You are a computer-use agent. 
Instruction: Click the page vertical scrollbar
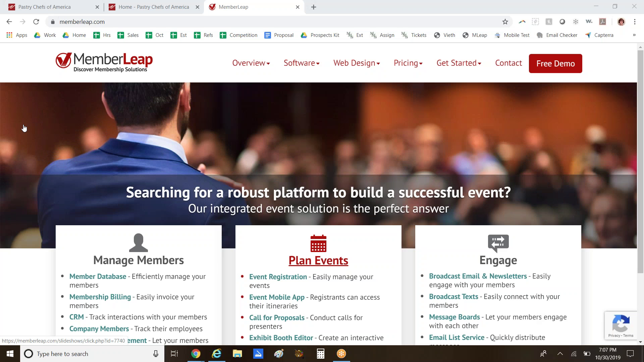click(x=640, y=161)
